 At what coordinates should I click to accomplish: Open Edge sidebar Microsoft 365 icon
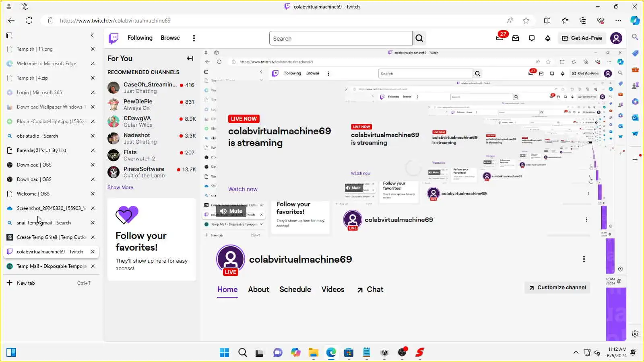[635, 102]
